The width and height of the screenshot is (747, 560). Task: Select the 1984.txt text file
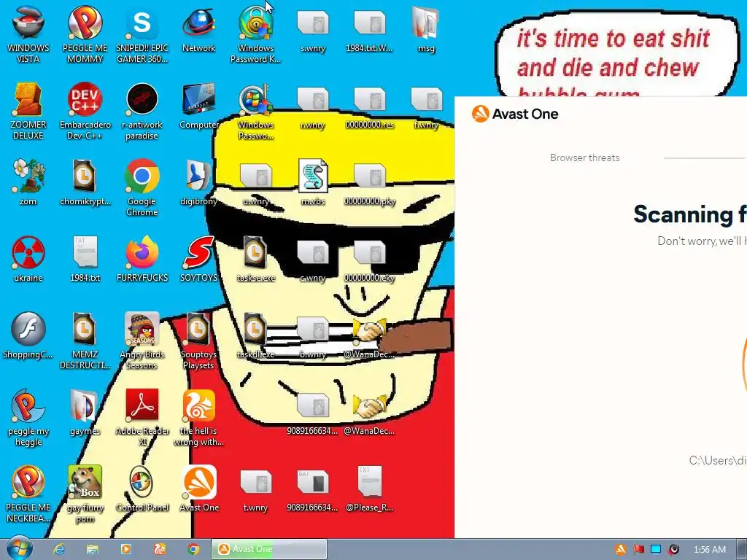(x=85, y=260)
